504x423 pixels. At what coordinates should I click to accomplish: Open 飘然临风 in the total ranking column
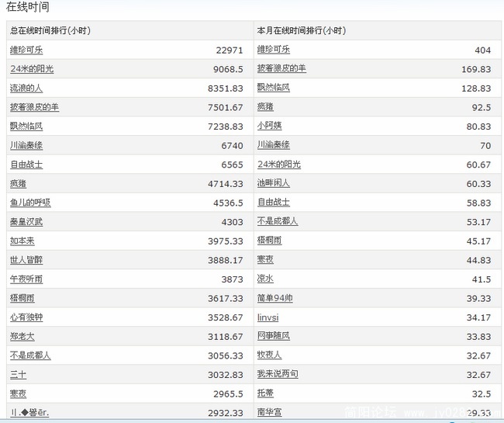click(26, 126)
